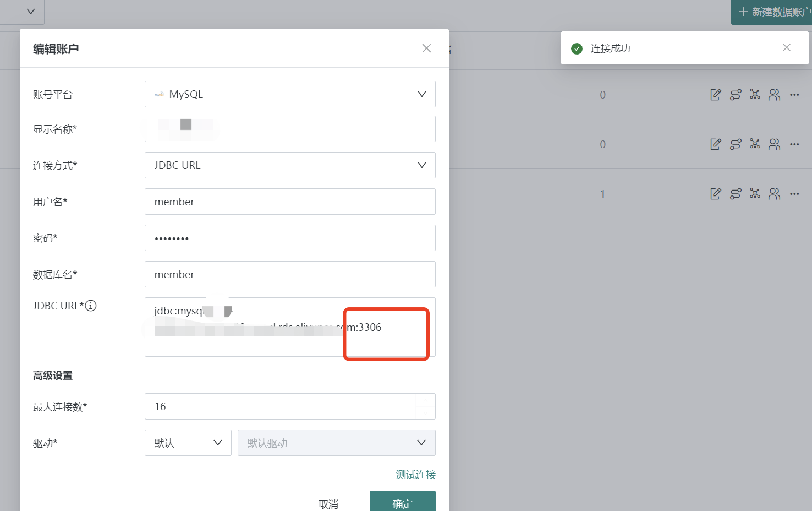This screenshot has width=812, height=511.
Task: Focus the 数据库名 field containing member
Action: [x=290, y=274]
